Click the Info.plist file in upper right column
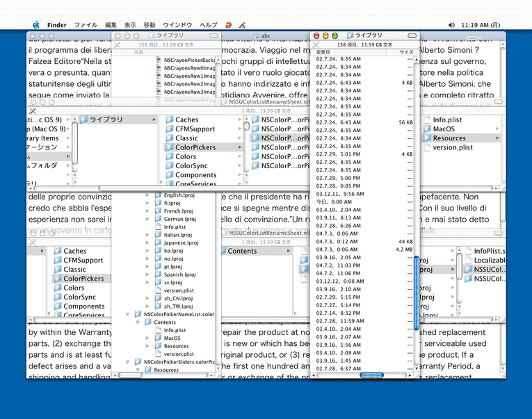This screenshot has width=532, height=419. [446, 120]
